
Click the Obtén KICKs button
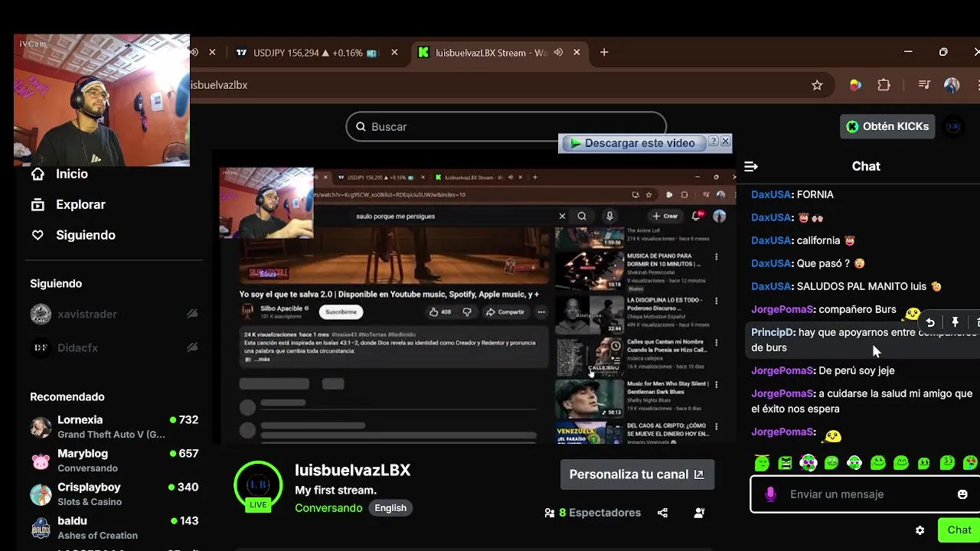(x=887, y=126)
